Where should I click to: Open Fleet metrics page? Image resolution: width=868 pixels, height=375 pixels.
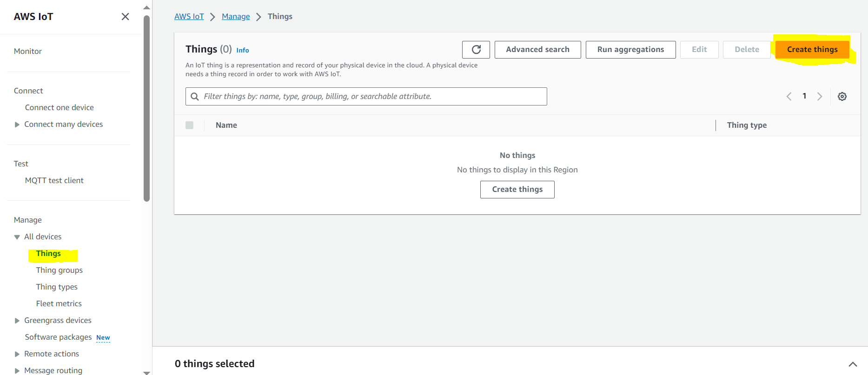pyautogui.click(x=59, y=303)
